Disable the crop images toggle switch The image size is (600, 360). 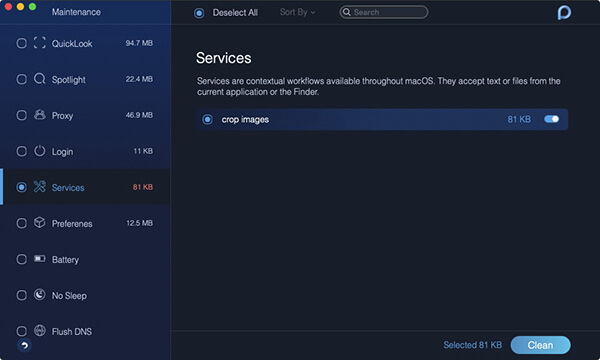pos(551,119)
